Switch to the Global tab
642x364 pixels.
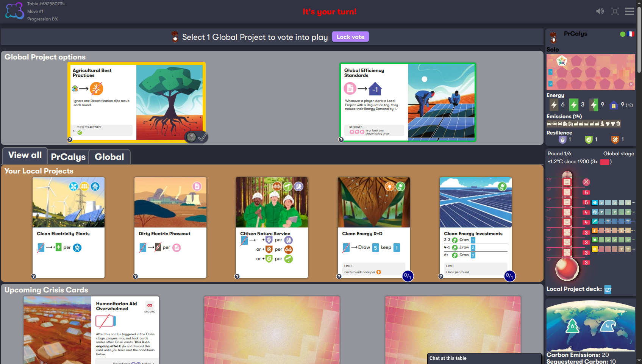pos(109,157)
